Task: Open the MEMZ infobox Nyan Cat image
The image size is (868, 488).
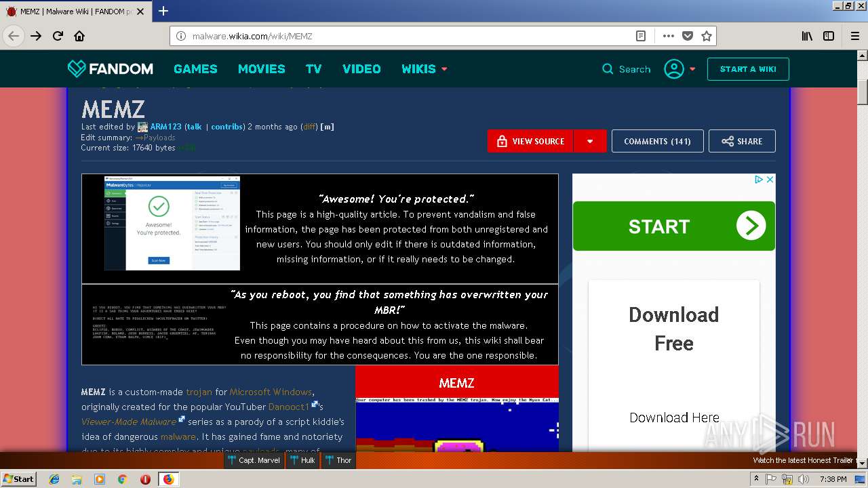Action: point(457,424)
